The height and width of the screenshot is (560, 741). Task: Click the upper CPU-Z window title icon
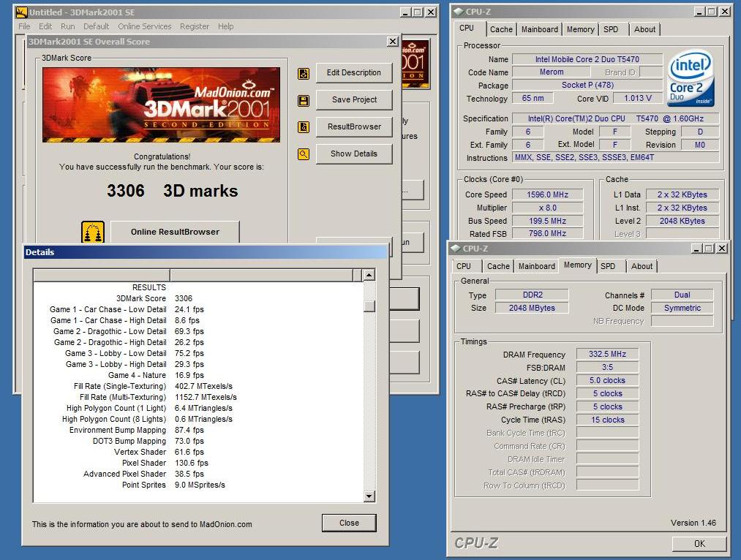pyautogui.click(x=459, y=12)
